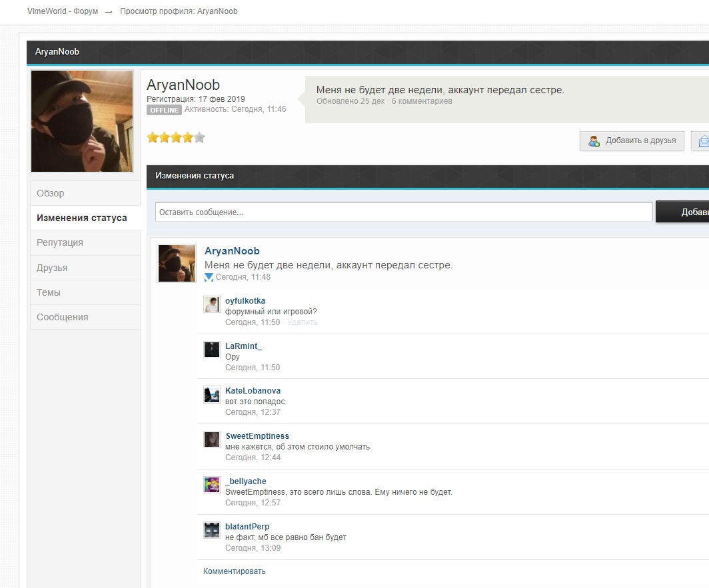Click the envelope message icon button

[x=702, y=141]
